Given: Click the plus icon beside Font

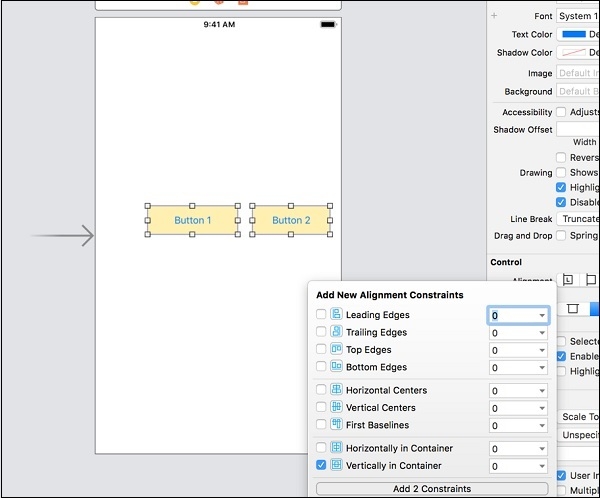Looking at the screenshot, I should pyautogui.click(x=494, y=16).
